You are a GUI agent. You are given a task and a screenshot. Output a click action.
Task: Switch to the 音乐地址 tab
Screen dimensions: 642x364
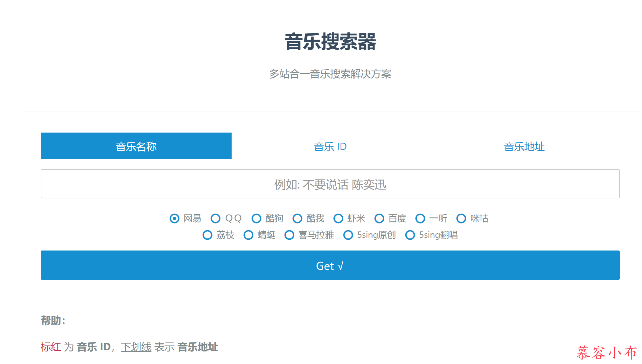tap(524, 147)
